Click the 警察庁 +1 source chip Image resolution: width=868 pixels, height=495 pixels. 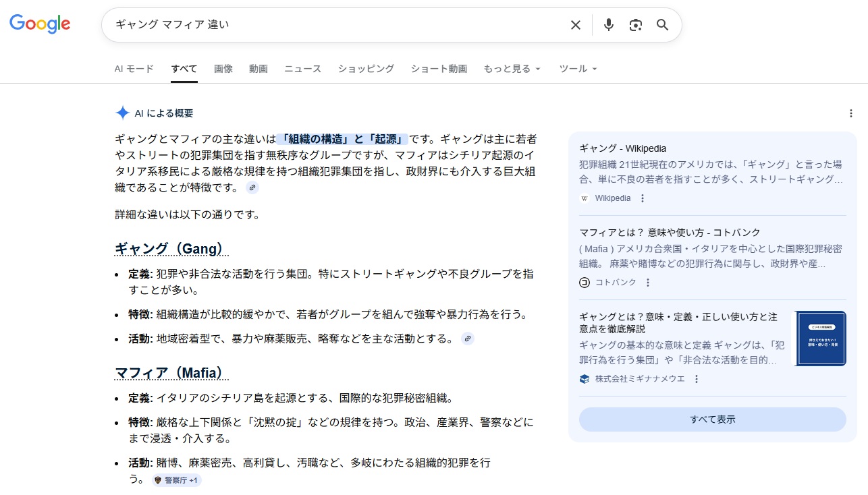[177, 480]
